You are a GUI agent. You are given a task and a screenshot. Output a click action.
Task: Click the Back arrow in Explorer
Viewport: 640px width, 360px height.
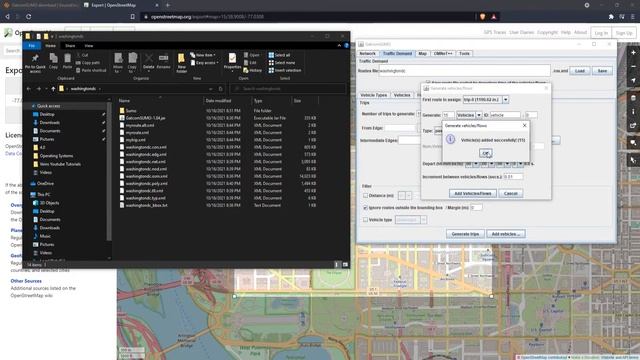coord(29,89)
